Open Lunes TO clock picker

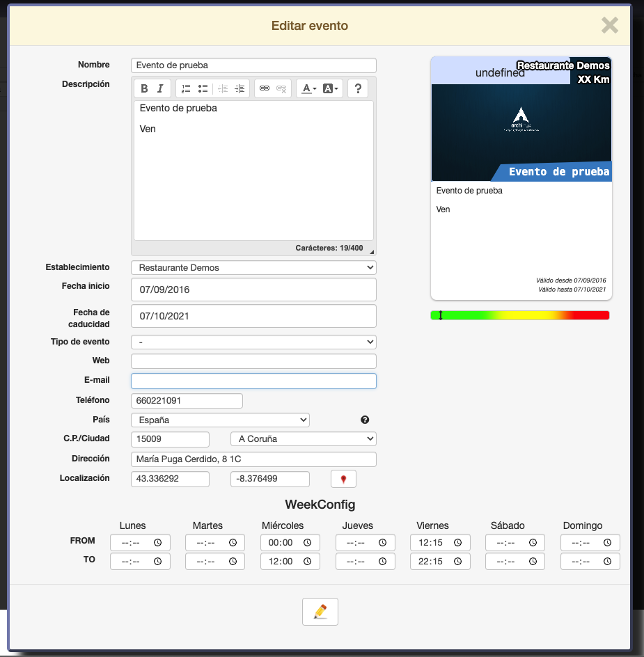coord(157,562)
